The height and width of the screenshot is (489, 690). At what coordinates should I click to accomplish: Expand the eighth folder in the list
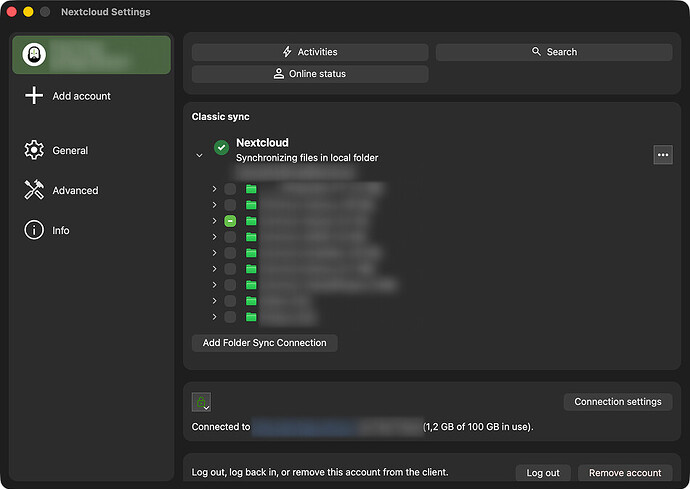[x=214, y=301]
